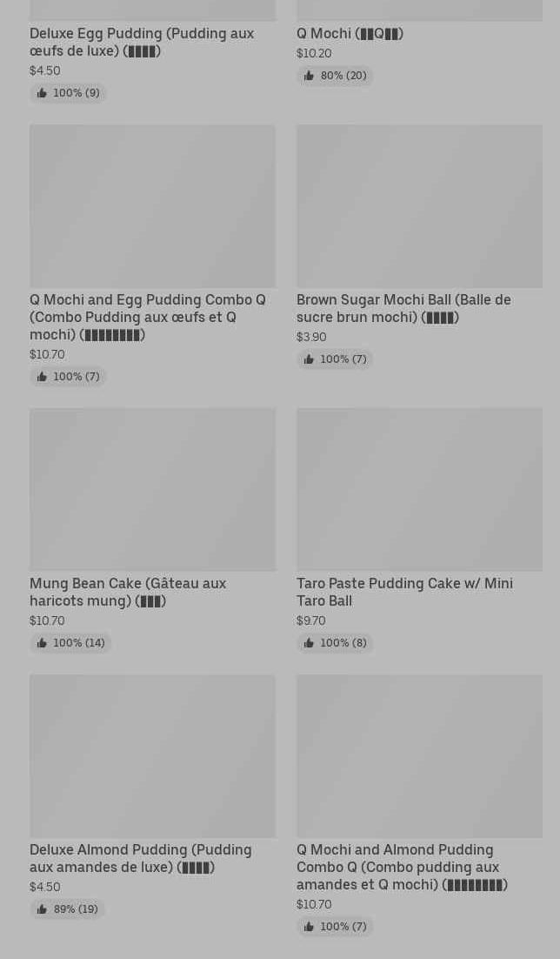This screenshot has height=959, width=560.
Task: Click Deluxe Almond Pudding title link
Action: (x=141, y=859)
